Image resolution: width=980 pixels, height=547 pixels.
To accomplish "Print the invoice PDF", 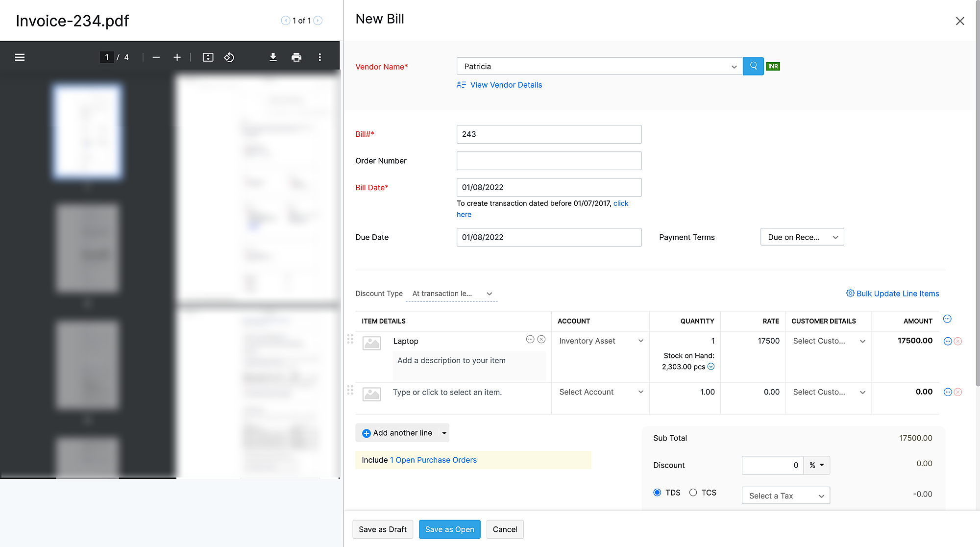I will pyautogui.click(x=296, y=57).
